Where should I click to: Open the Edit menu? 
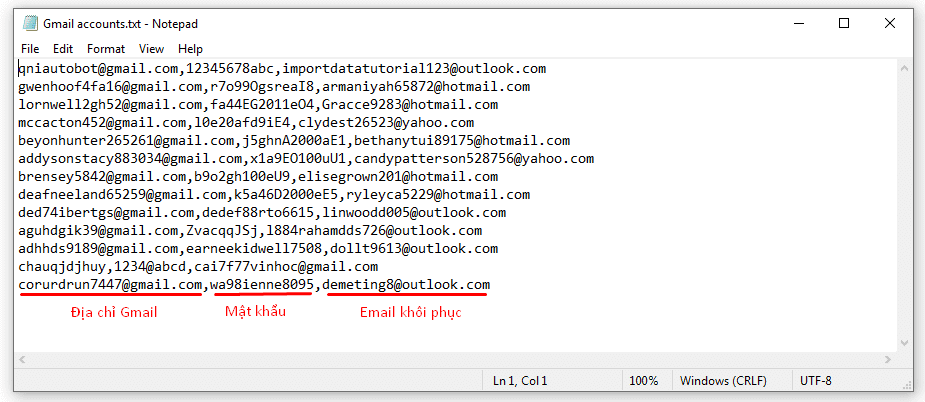click(63, 49)
